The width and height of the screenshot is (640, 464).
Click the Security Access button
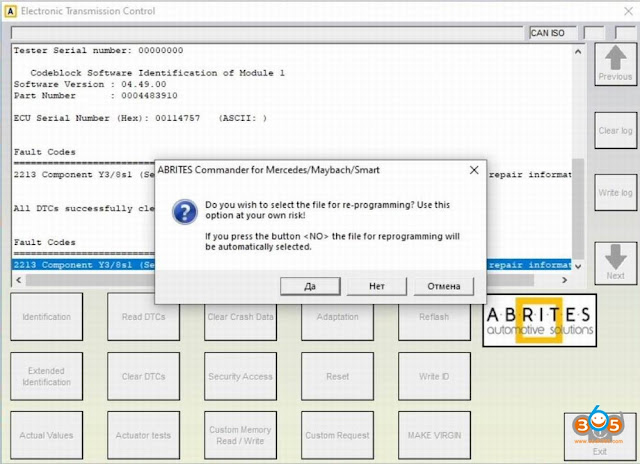coord(240,376)
